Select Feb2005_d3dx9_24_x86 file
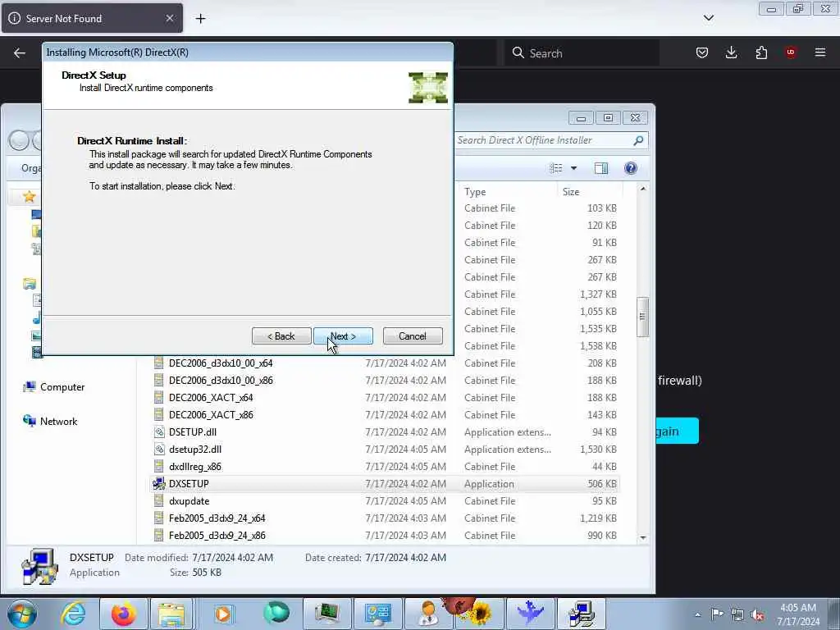This screenshot has width=840, height=630. tap(386, 535)
